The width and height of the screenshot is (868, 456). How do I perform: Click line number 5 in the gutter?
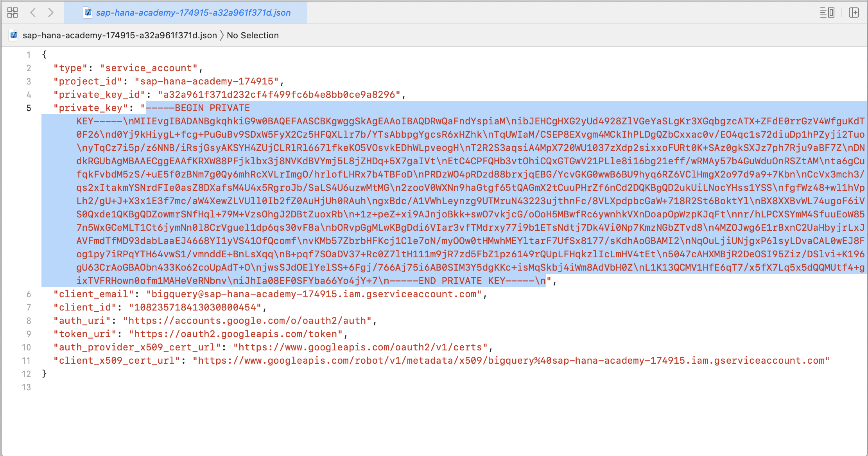click(x=29, y=108)
